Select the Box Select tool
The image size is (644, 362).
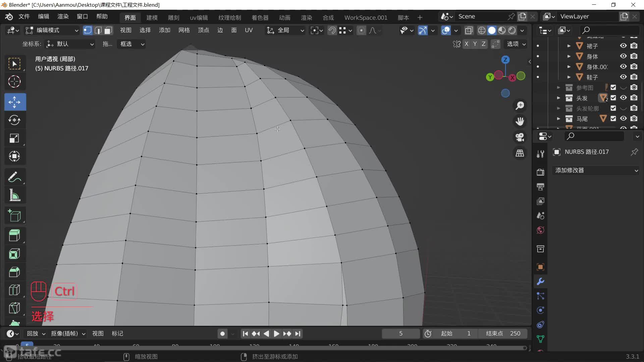[x=14, y=64]
